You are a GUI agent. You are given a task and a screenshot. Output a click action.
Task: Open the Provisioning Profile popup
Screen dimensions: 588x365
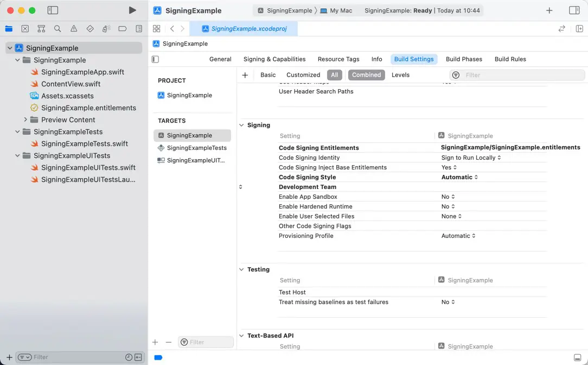pos(458,236)
